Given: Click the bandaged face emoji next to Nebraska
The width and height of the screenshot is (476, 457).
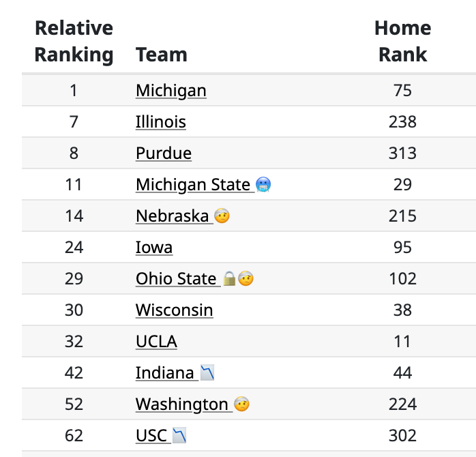Looking at the screenshot, I should (222, 216).
